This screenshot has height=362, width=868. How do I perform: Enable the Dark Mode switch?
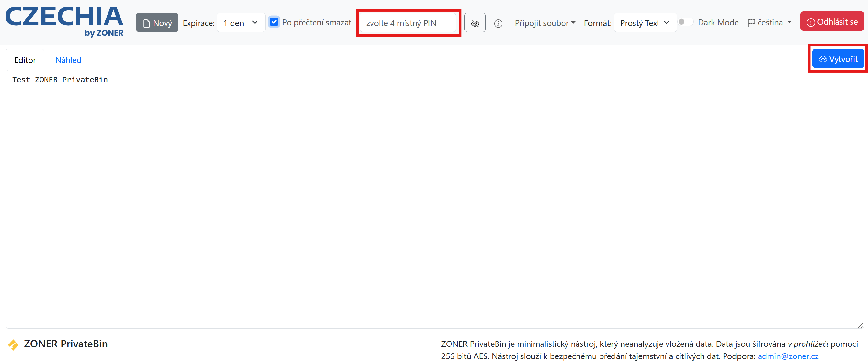[685, 22]
